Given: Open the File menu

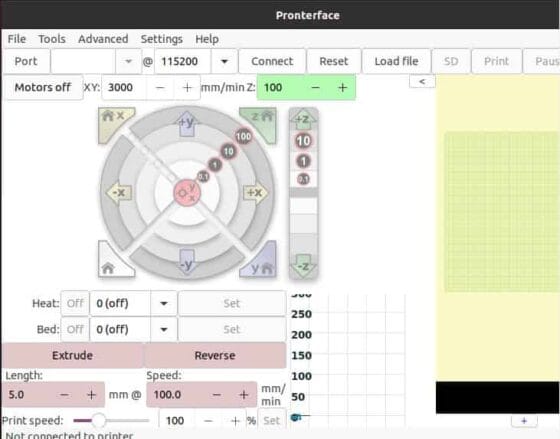Looking at the screenshot, I should click(x=17, y=39).
